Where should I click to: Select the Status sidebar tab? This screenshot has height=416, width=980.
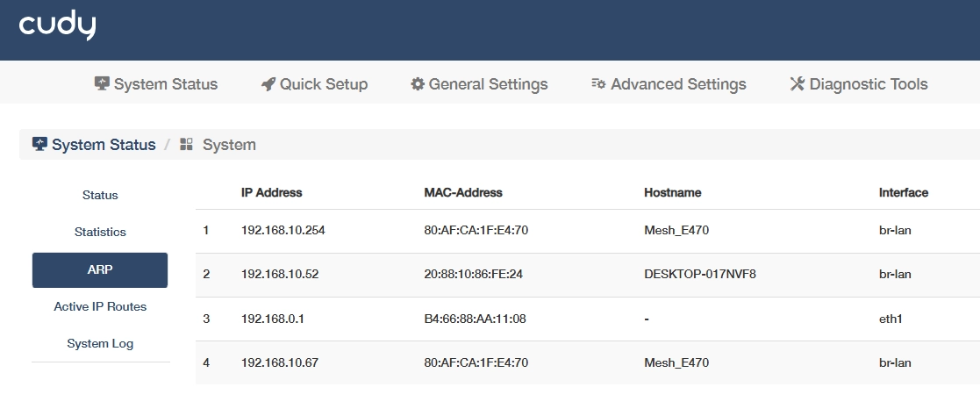(x=100, y=195)
